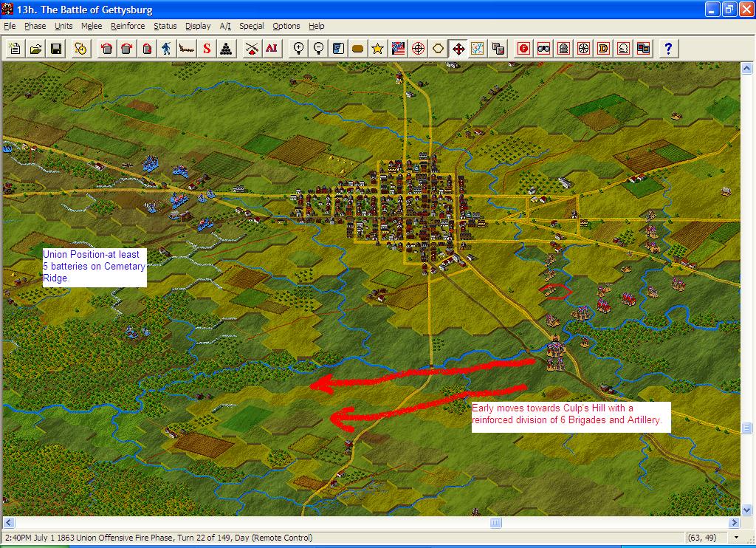Screen dimensions: 756x548
Task: Open the Special menu
Action: pyautogui.click(x=252, y=26)
